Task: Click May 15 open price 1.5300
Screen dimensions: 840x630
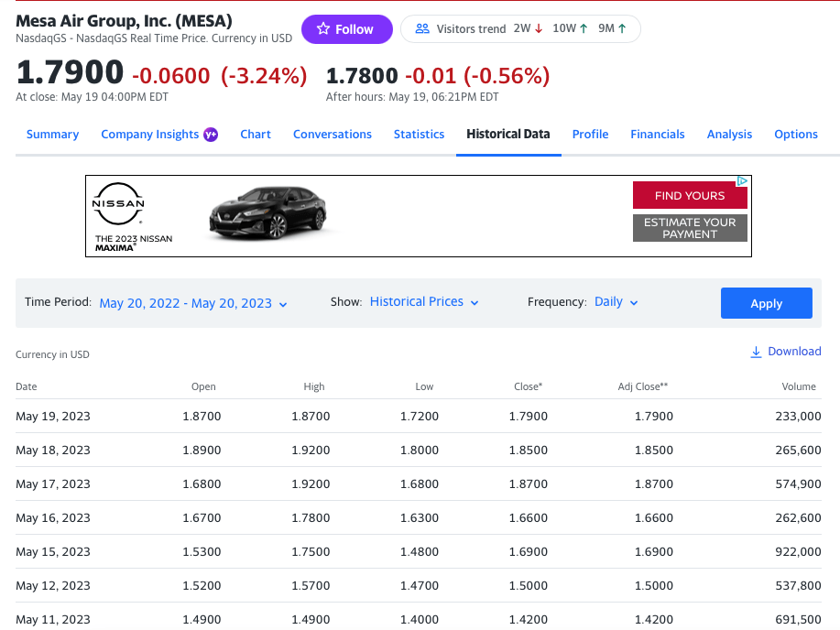Action: pos(202,552)
